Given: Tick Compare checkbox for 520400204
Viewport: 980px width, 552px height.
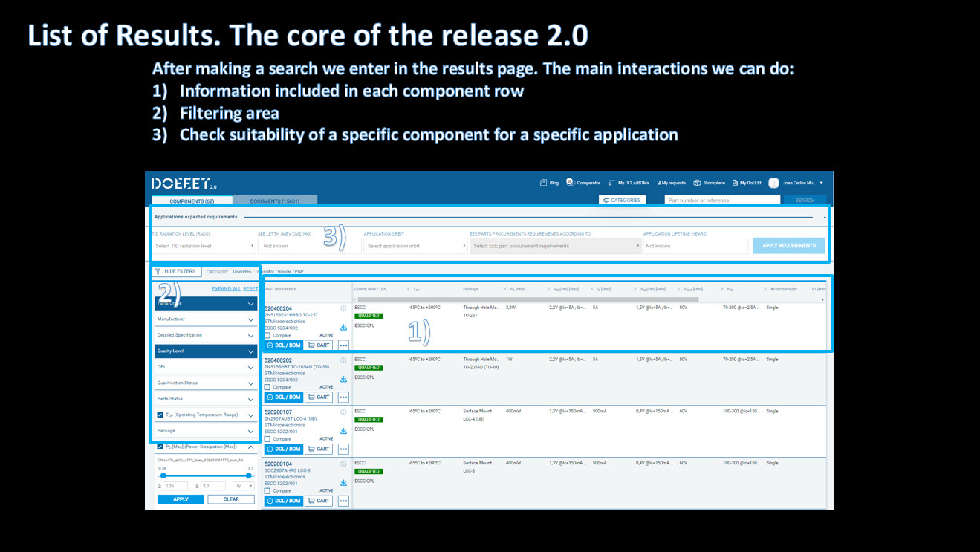Looking at the screenshot, I should [x=268, y=335].
